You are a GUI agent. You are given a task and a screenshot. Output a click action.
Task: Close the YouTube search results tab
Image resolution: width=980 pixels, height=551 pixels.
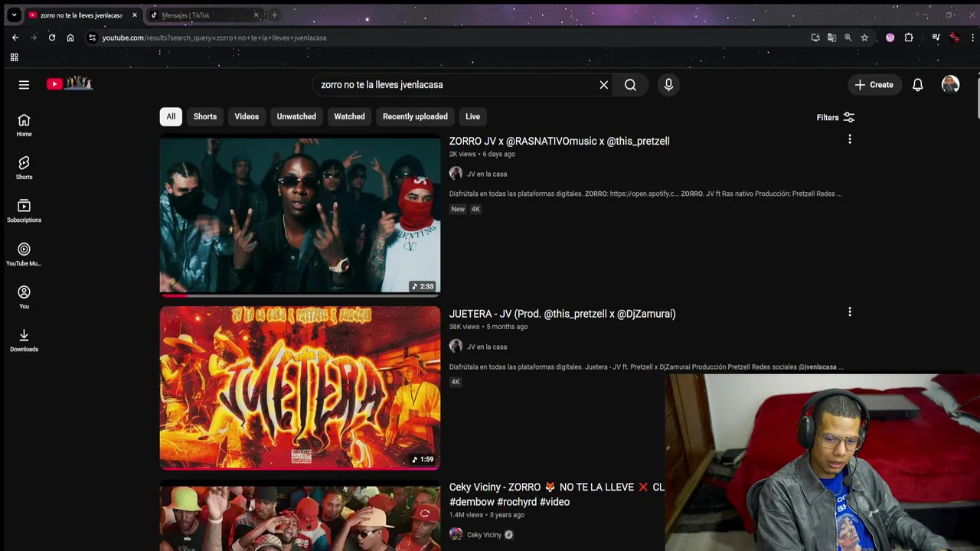135,15
